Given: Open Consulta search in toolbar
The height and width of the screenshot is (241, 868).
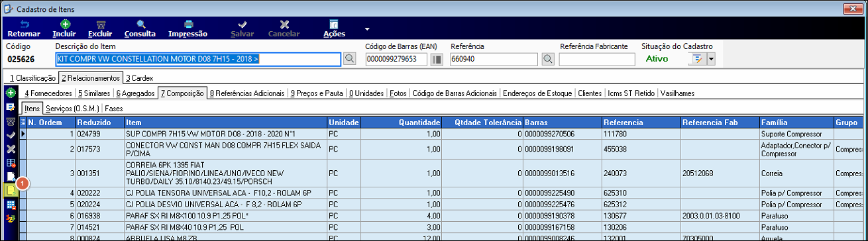Looking at the screenshot, I should coord(140,28).
